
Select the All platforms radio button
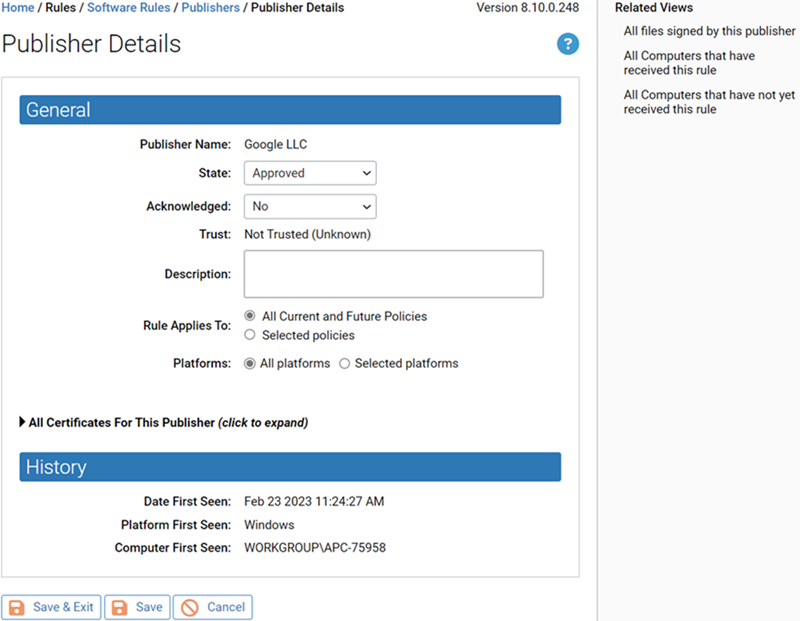(x=250, y=363)
